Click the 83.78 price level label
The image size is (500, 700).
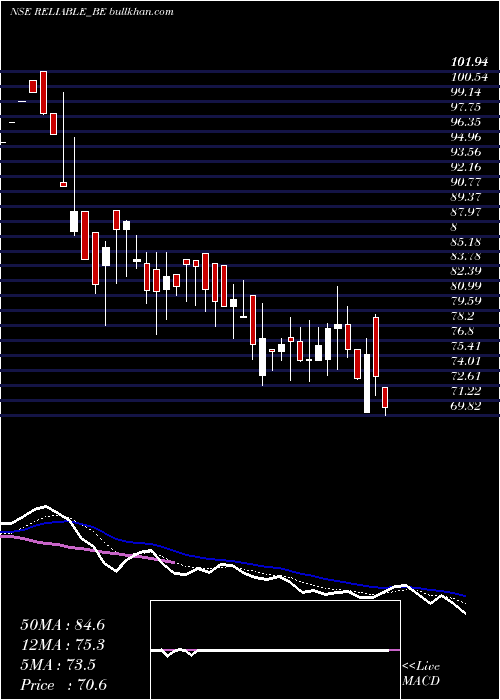[466, 256]
